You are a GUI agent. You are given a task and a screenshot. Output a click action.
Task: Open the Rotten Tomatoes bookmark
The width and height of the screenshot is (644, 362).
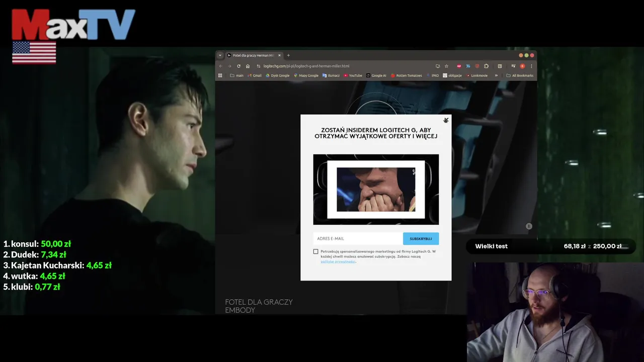[406, 75]
